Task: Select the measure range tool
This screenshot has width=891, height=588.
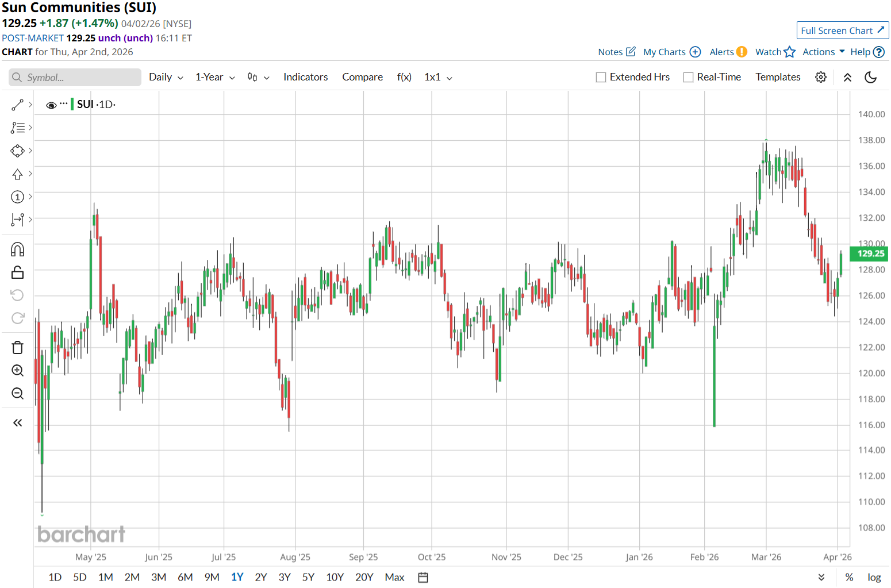Action: click(17, 219)
